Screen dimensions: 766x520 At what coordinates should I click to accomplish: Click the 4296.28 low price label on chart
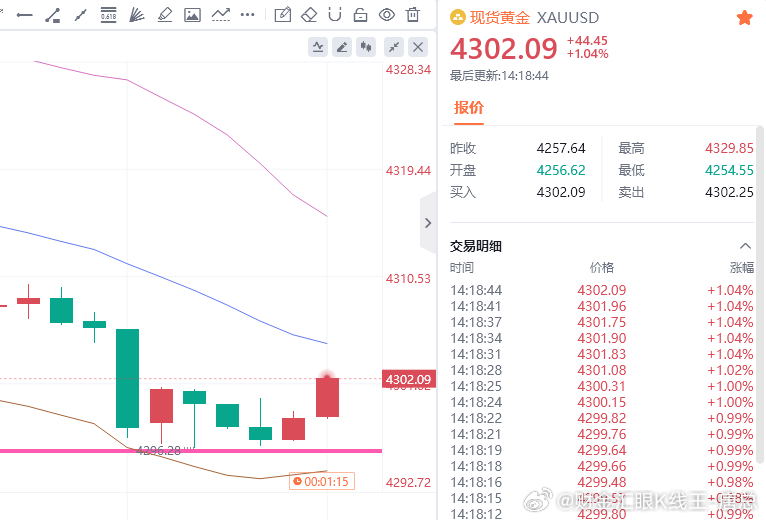[158, 450]
